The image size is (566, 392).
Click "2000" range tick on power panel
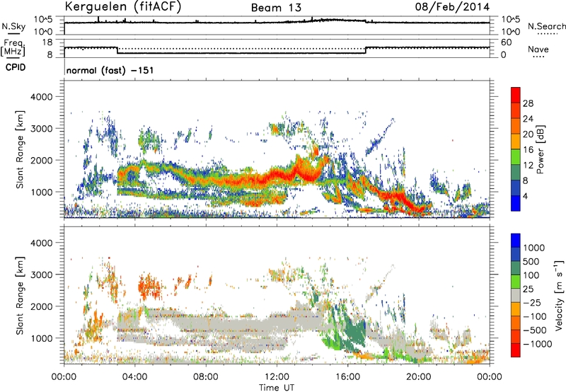pyautogui.click(x=42, y=160)
